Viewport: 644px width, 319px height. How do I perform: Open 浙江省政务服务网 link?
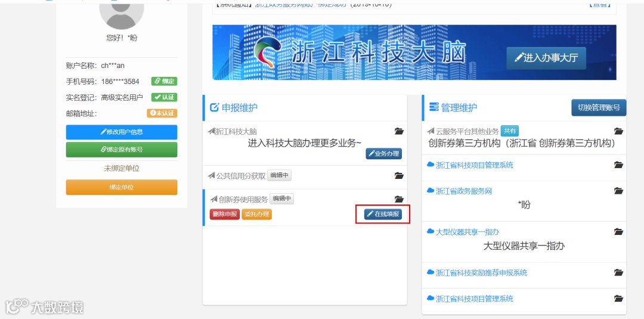pyautogui.click(x=464, y=191)
